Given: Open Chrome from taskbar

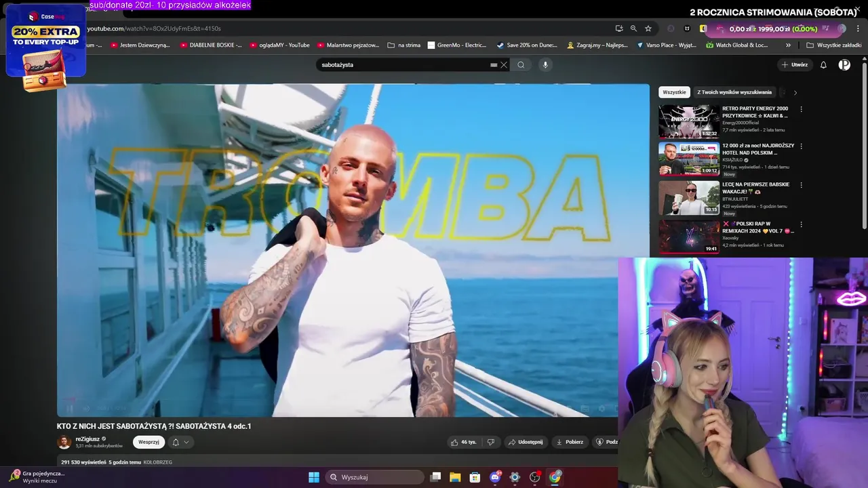Looking at the screenshot, I should click(x=555, y=477).
